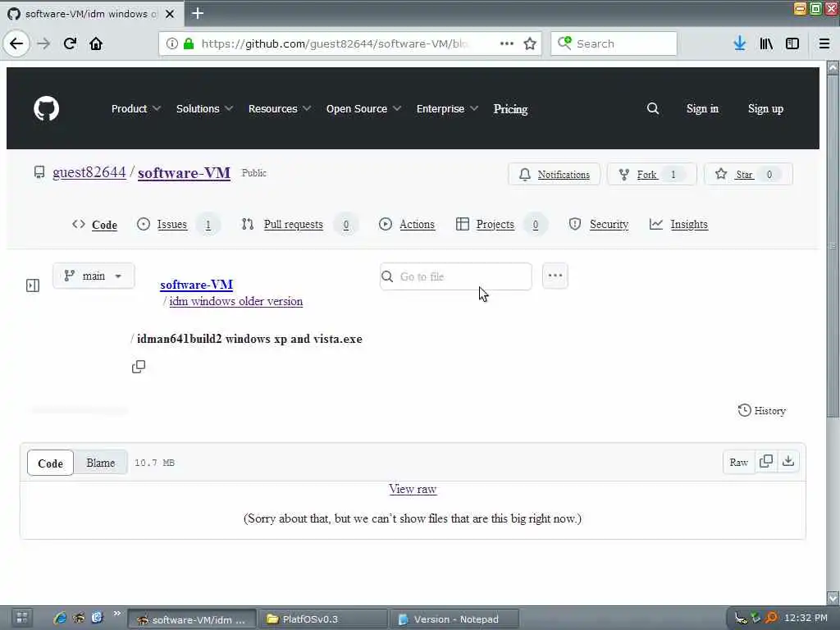This screenshot has width=840, height=630.
Task: Switch to PlatfOSv0.3 taskbar window
Action: (x=323, y=619)
